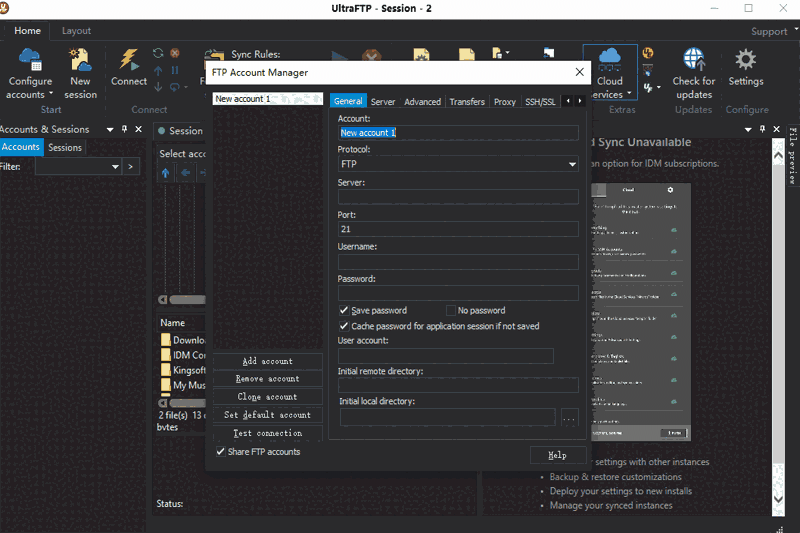Click the Check for updates globe icon
Viewport: 800px width, 533px height.
[693, 62]
